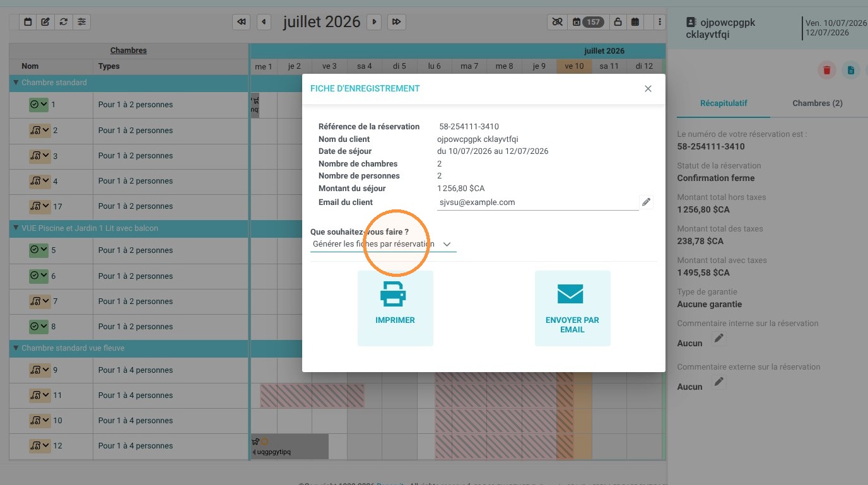868x485 pixels.
Task: Open the blue document icon in side panel
Action: 851,70
